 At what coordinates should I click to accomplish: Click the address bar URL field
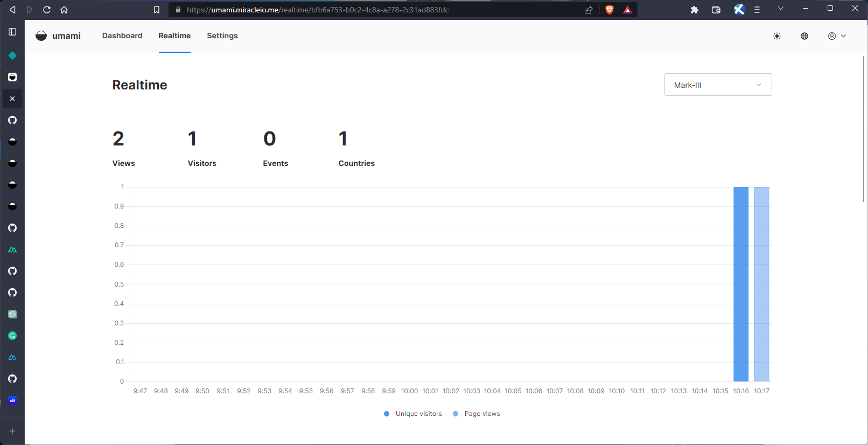point(377,10)
